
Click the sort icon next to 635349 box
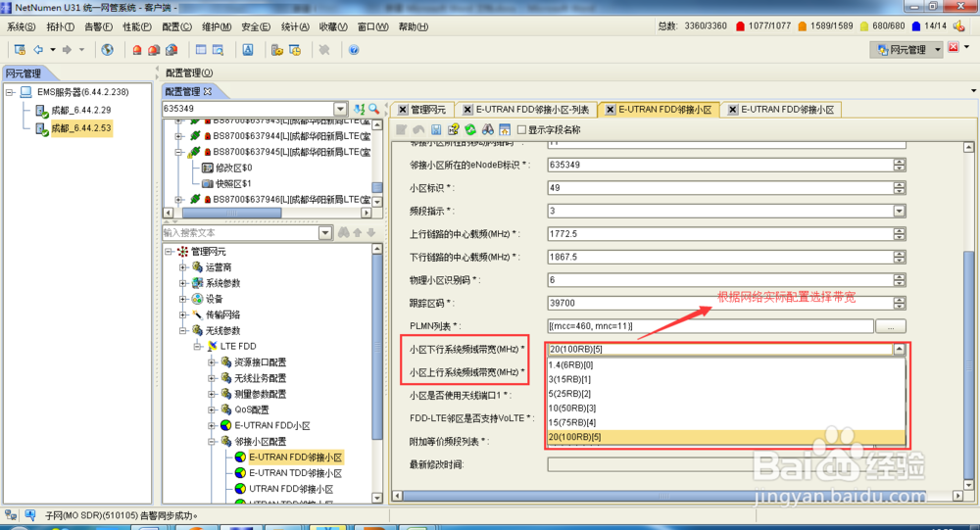coord(360,109)
